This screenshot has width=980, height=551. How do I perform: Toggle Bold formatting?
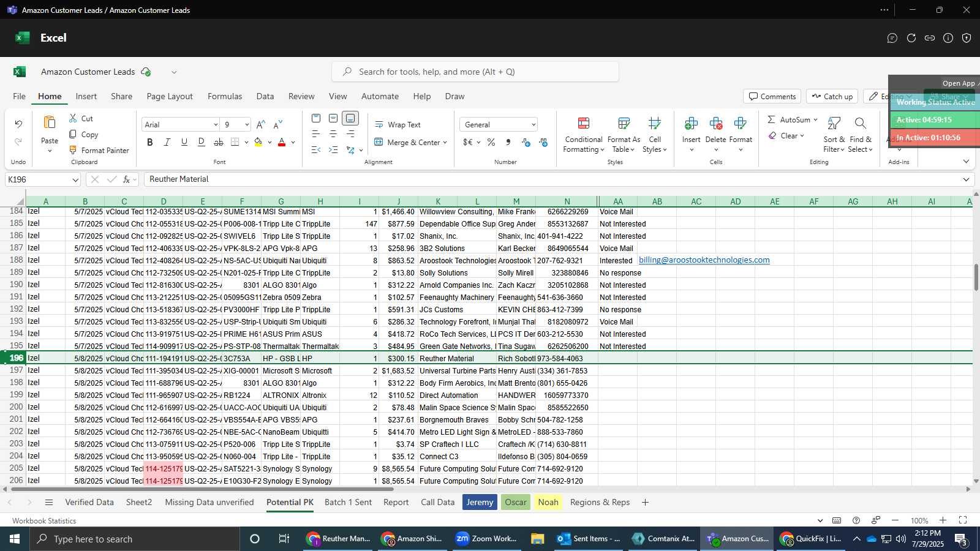coord(150,142)
